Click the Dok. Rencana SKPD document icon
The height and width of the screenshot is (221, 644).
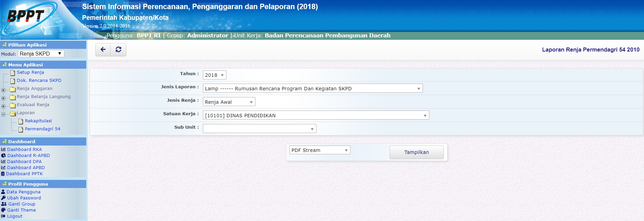(13, 81)
